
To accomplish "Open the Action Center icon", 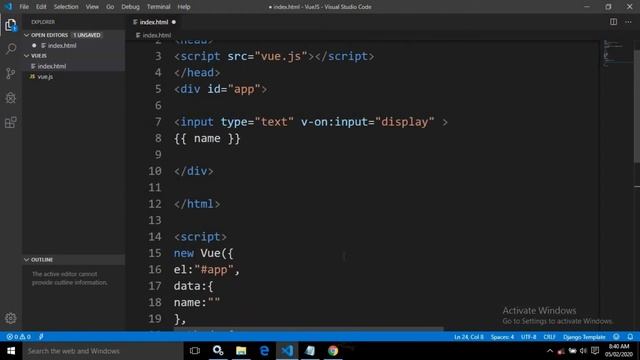I will coord(595,351).
